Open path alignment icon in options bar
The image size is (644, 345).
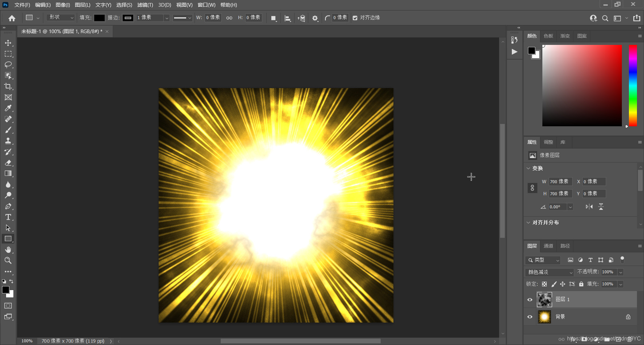pyautogui.click(x=287, y=18)
